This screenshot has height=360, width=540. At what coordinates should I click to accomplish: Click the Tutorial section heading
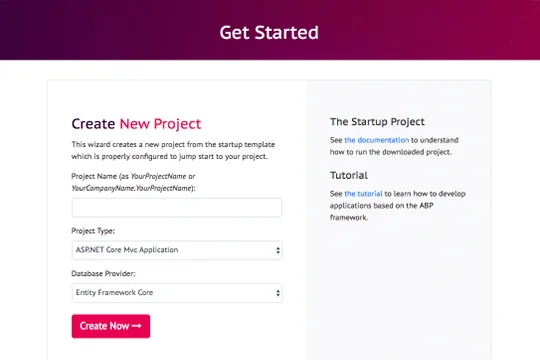point(349,175)
